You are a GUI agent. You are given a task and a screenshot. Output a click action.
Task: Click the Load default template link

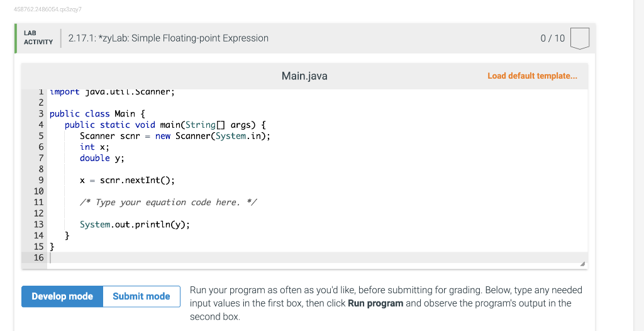click(x=531, y=76)
